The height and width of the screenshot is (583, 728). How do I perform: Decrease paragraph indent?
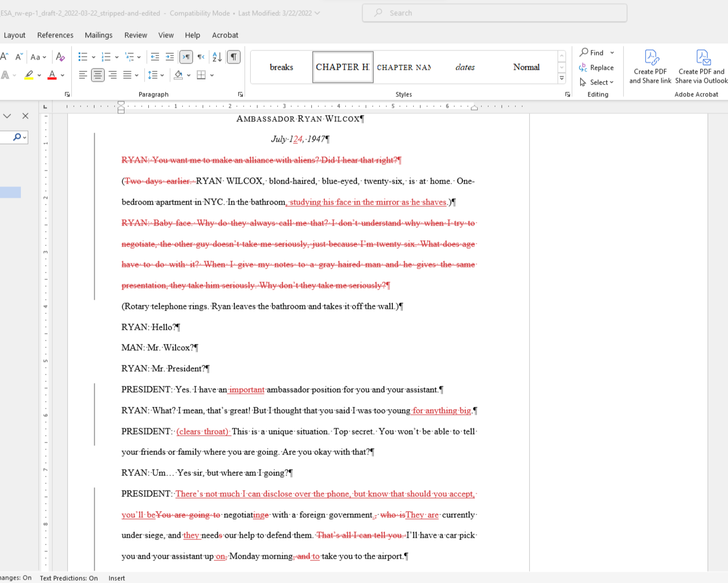click(155, 57)
